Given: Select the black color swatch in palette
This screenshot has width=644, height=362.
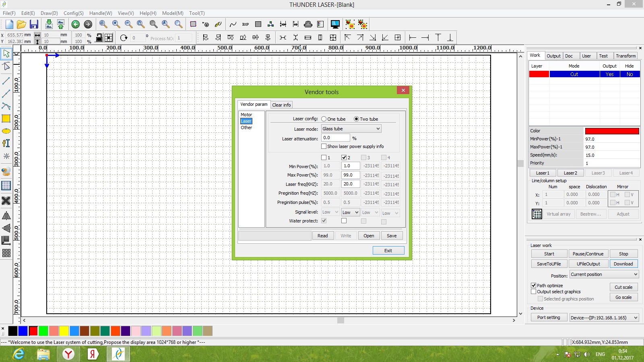Looking at the screenshot, I should coord(13,331).
